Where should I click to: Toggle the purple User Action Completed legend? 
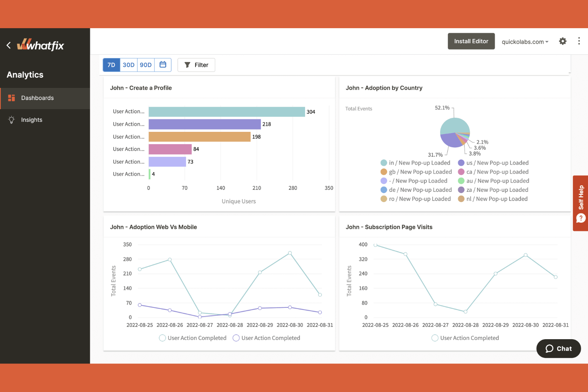(x=236, y=338)
